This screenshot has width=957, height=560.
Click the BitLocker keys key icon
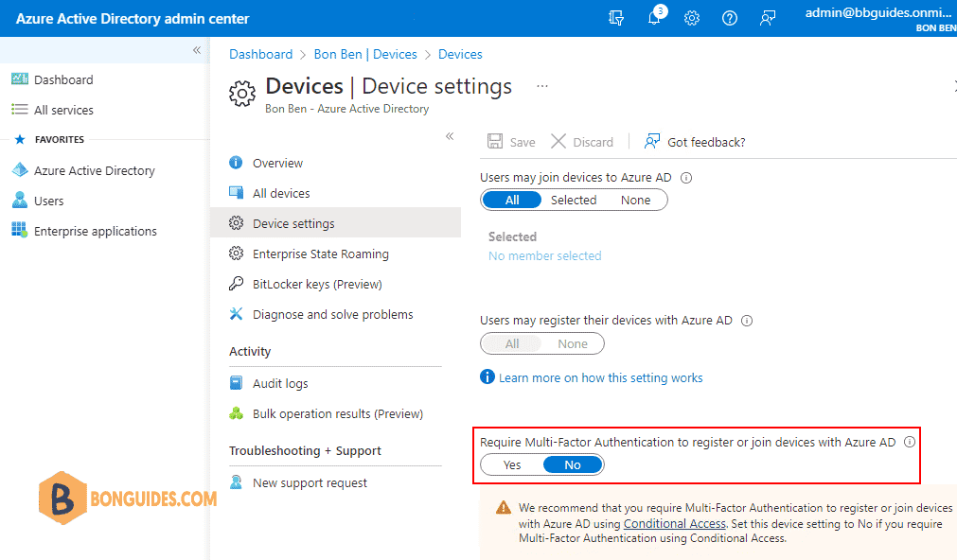point(236,283)
